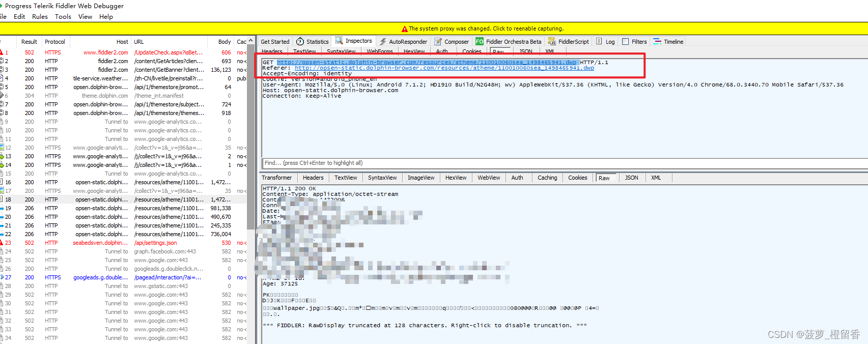
Task: Open the Tools menu
Action: click(x=63, y=17)
